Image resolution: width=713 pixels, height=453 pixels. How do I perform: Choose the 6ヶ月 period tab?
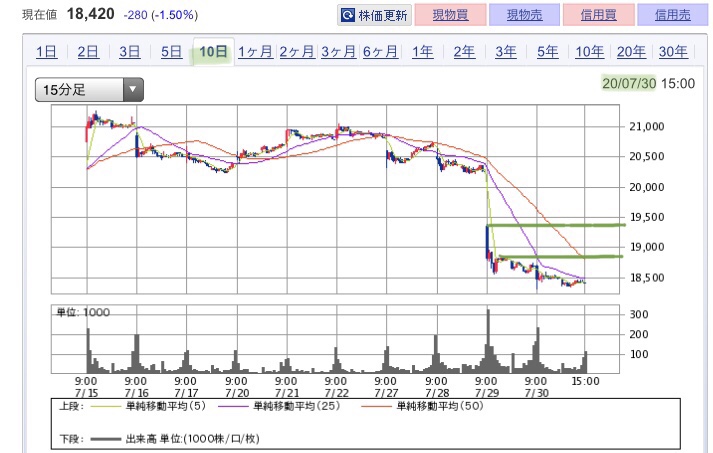click(380, 52)
